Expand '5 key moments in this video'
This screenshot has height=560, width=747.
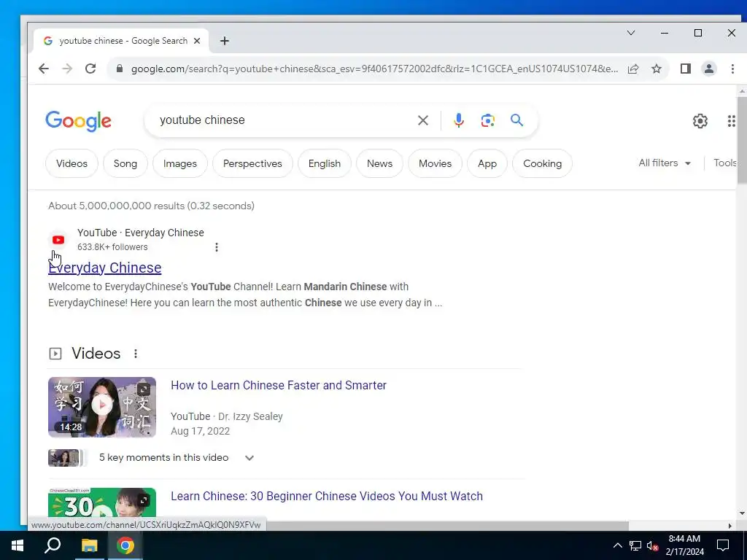(249, 458)
